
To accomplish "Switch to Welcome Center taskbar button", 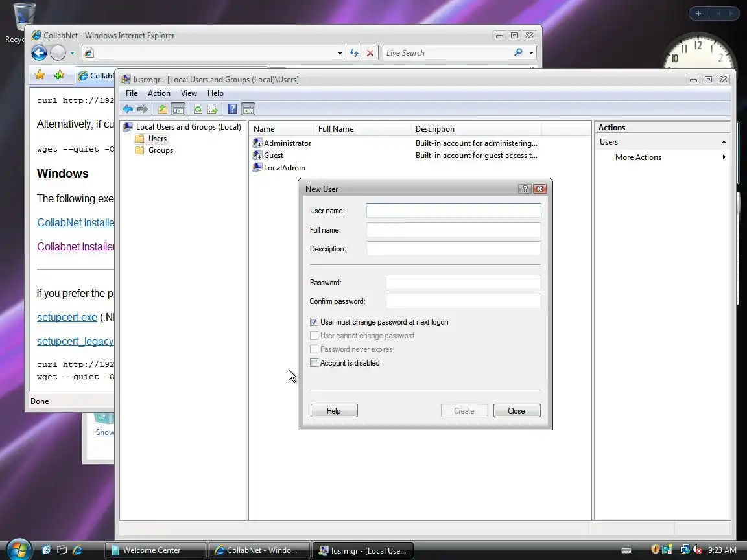I will tap(156, 550).
